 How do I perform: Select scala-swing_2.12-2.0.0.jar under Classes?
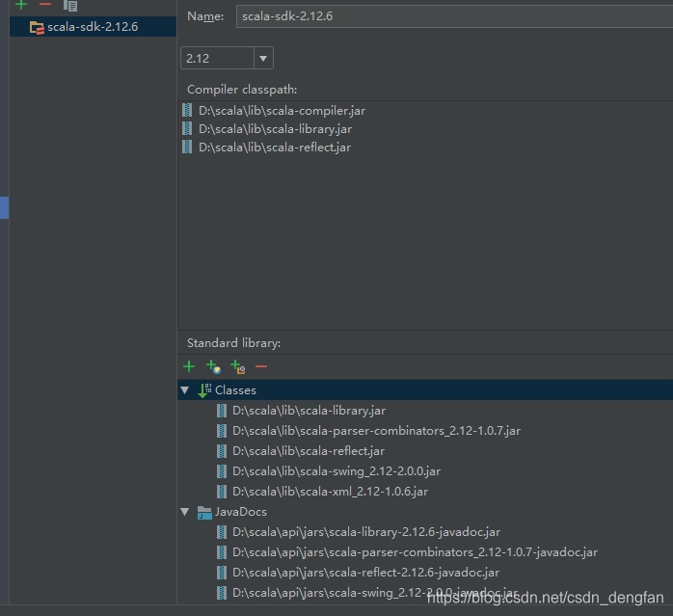(336, 471)
